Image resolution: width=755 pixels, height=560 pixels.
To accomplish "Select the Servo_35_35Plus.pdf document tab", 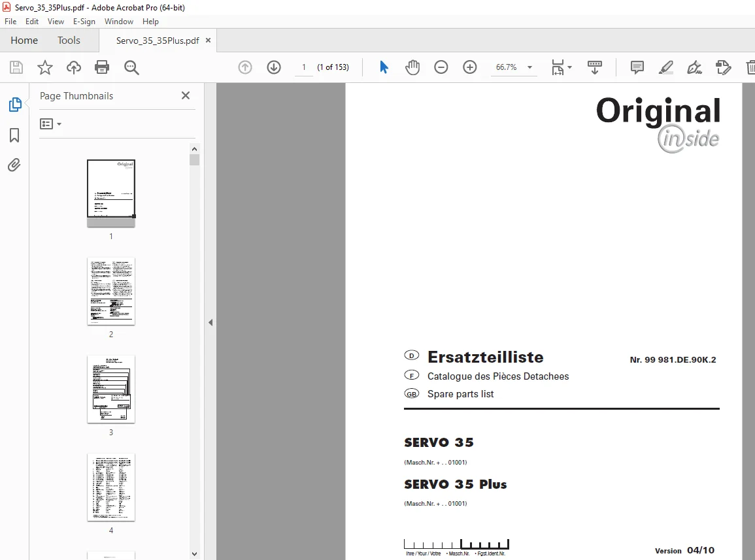I will pos(158,41).
